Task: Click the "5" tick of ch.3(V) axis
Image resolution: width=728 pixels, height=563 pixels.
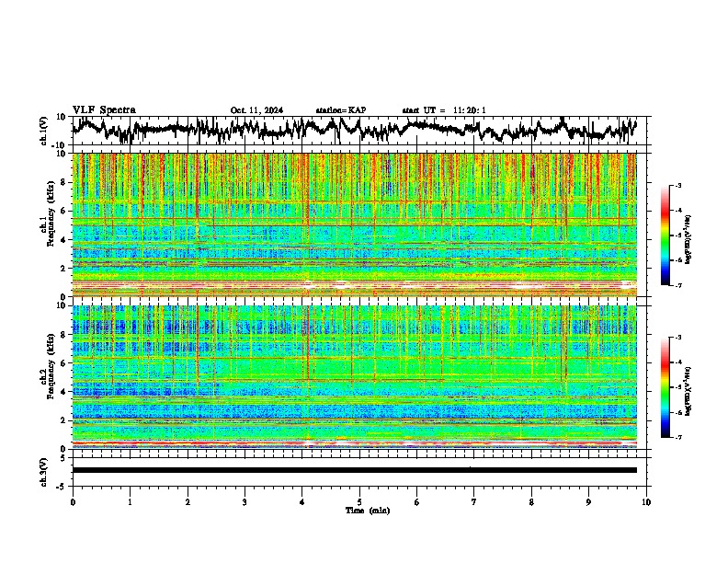Action: pos(63,458)
